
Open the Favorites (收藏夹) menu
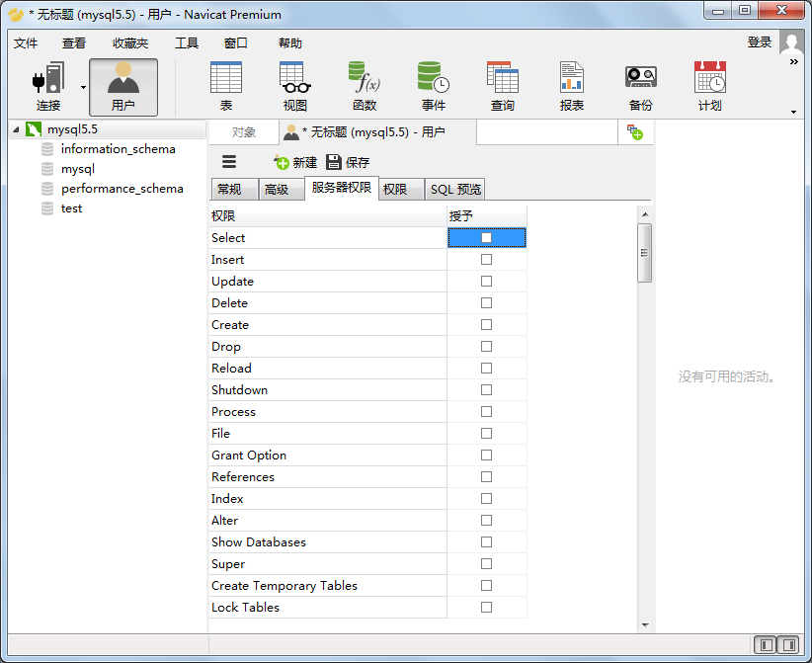130,43
